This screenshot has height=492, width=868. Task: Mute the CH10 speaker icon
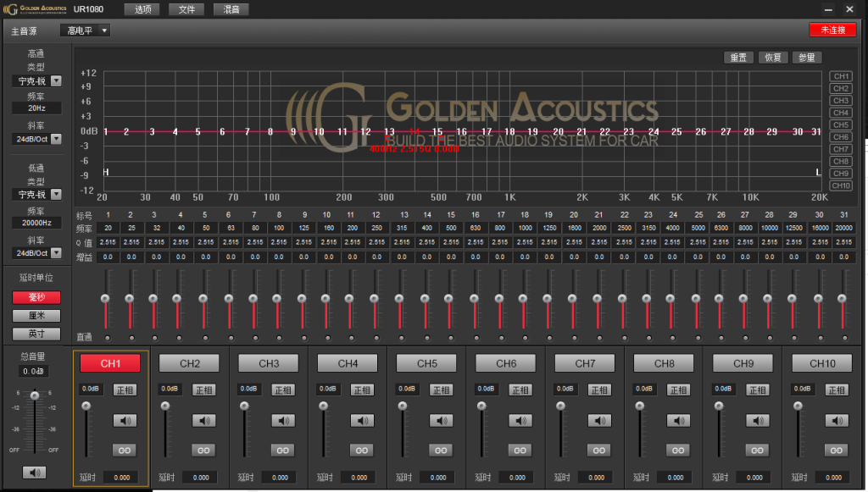[x=837, y=421]
